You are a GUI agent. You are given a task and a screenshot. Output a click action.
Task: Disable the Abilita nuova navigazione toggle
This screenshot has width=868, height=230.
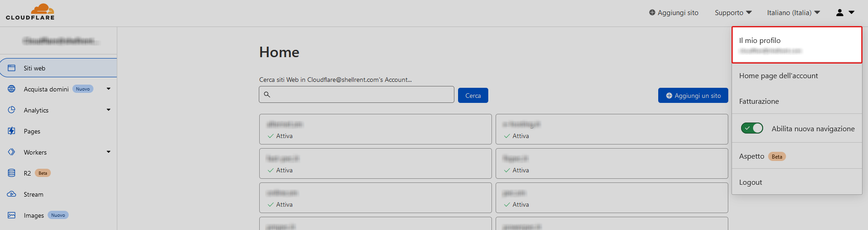click(752, 128)
